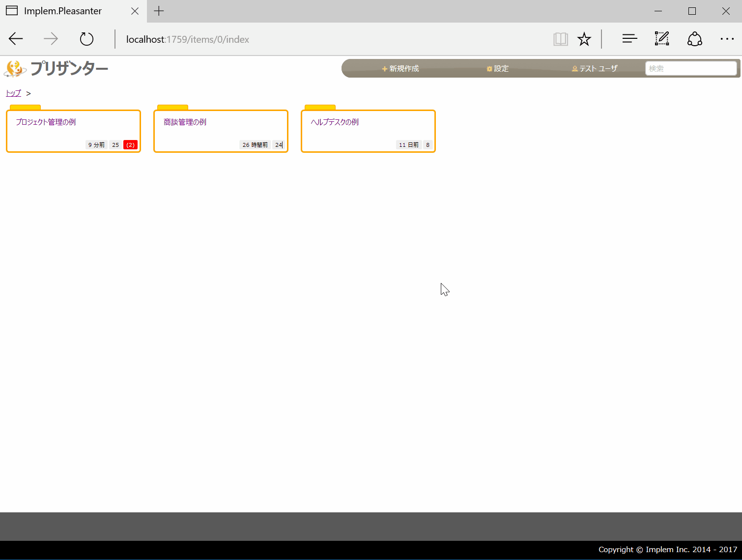The width and height of the screenshot is (742, 560).
Task: Click the 9 分前 timestamp
Action: tap(96, 145)
